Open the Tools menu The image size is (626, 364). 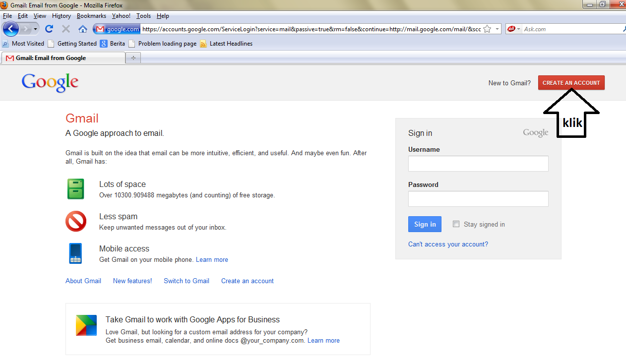click(x=143, y=16)
